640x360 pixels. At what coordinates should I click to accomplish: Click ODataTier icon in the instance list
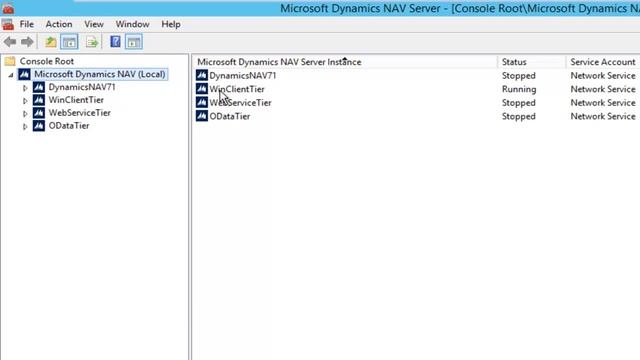point(202,116)
